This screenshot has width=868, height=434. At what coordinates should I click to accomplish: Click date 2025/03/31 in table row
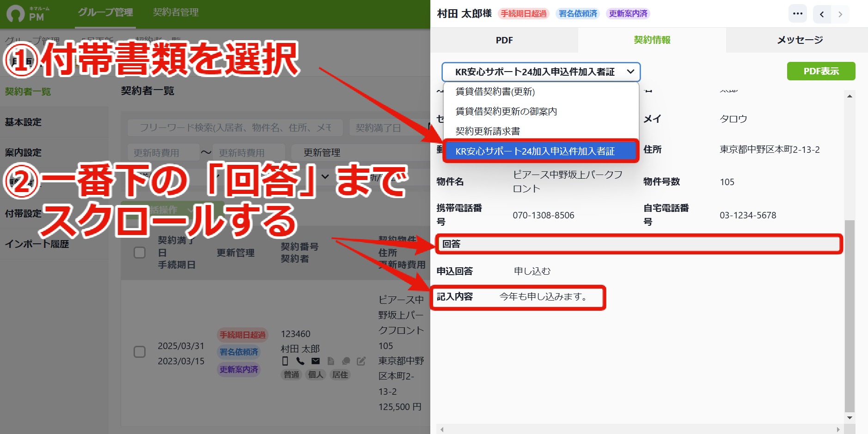(x=181, y=346)
